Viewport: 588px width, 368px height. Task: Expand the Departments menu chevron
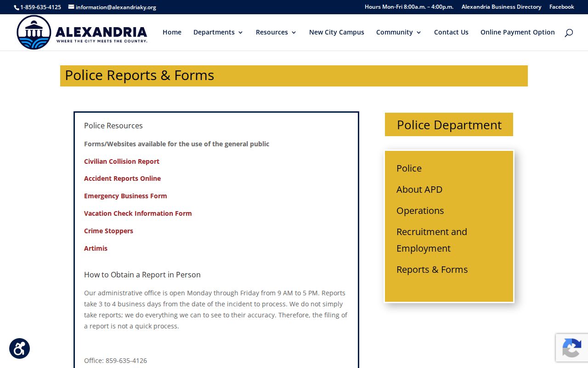click(x=241, y=33)
